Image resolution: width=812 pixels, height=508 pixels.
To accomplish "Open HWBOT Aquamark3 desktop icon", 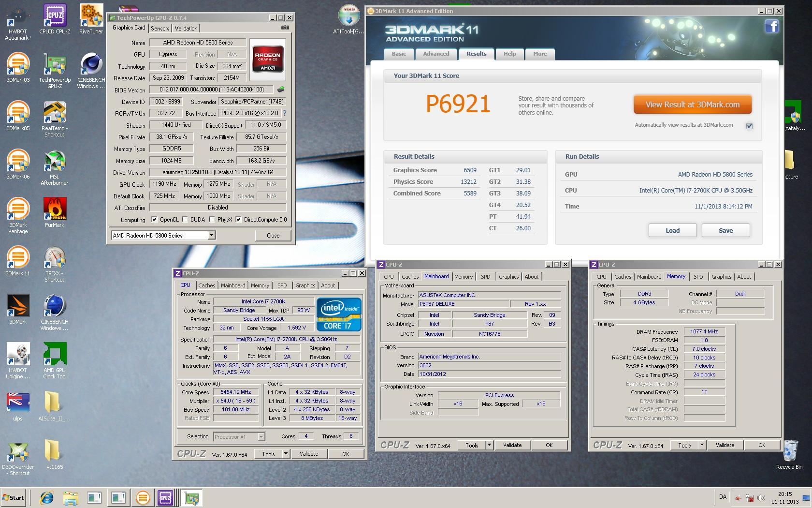I will (18, 22).
